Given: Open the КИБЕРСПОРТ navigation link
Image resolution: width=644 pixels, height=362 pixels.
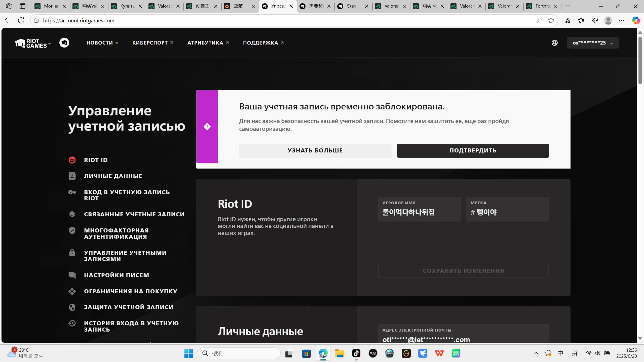Looking at the screenshot, I should [153, 43].
